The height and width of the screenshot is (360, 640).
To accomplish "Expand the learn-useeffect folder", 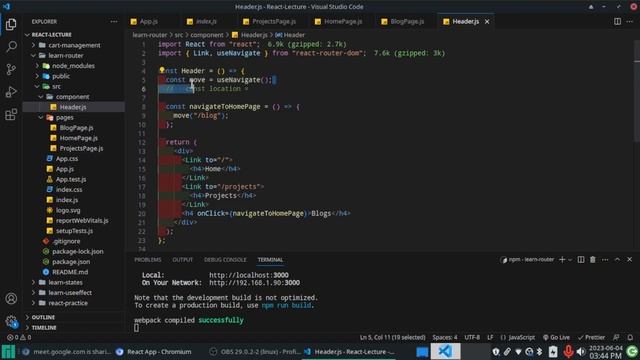I will 73,293.
